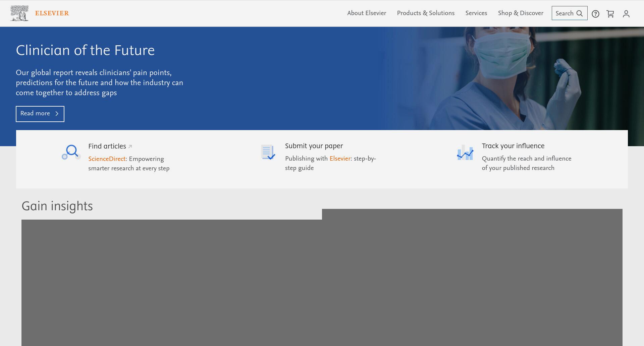This screenshot has width=644, height=346.
Task: View the shopping cart icon
Action: (610, 14)
